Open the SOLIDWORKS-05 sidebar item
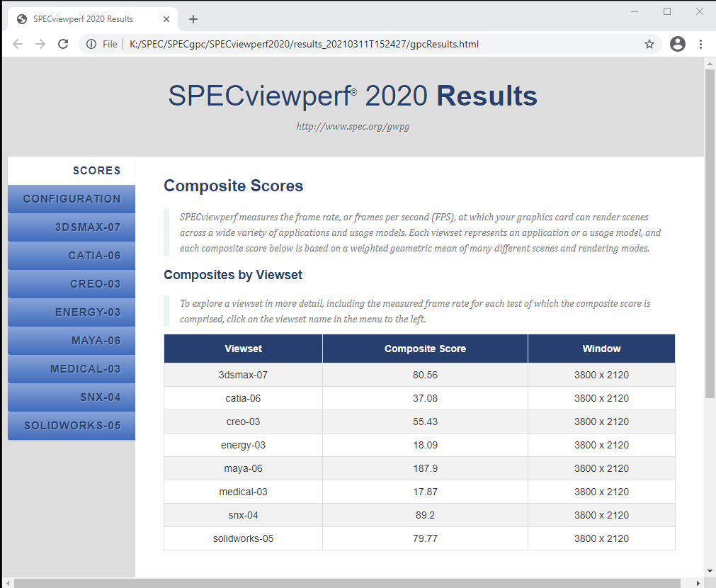Image resolution: width=716 pixels, height=588 pixels. [x=72, y=426]
